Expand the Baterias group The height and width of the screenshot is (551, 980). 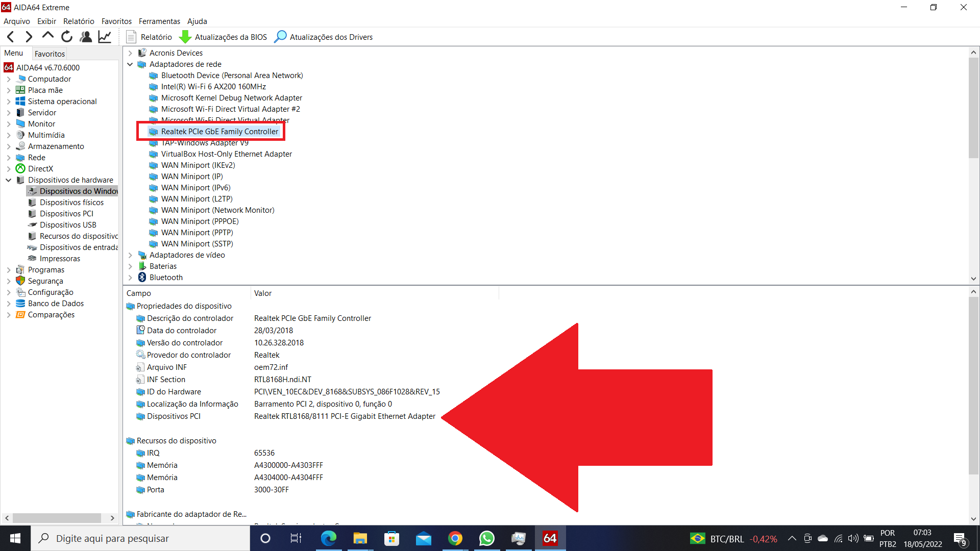[x=130, y=266]
